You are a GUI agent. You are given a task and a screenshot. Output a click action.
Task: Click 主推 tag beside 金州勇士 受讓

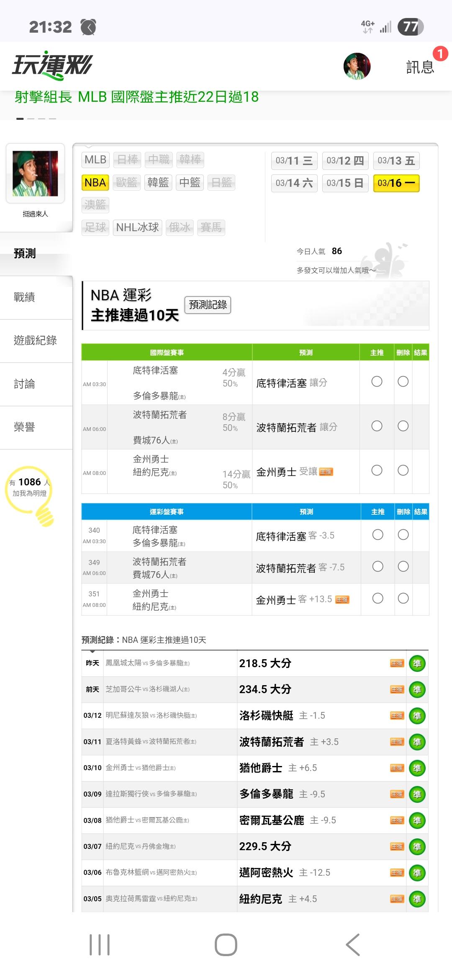pos(326,472)
